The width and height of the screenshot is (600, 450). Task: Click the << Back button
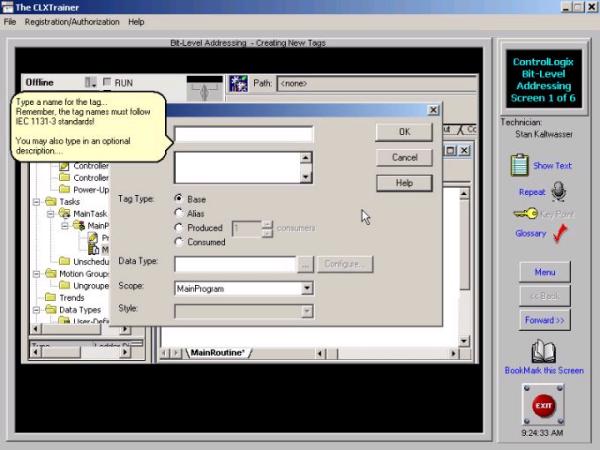click(x=545, y=296)
